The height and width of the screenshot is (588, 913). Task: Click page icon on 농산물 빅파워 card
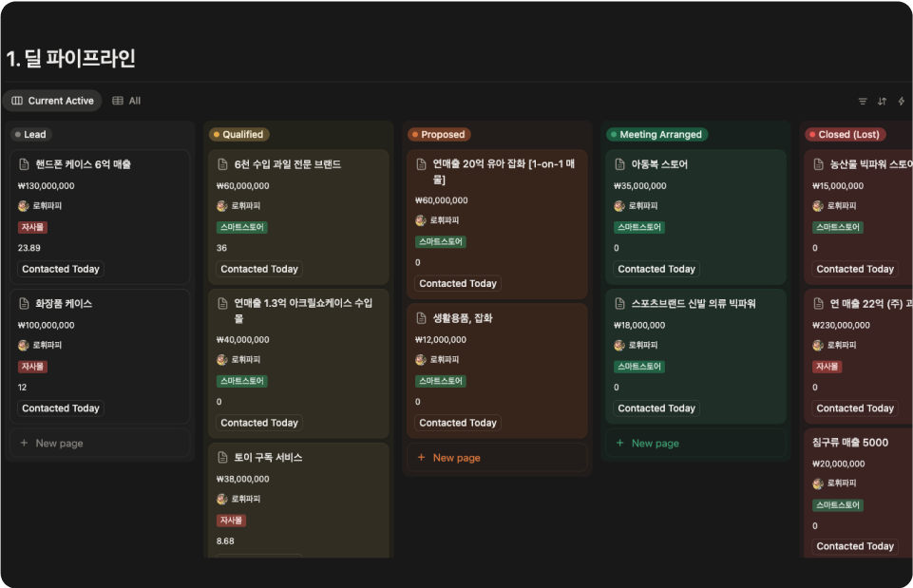tap(819, 164)
